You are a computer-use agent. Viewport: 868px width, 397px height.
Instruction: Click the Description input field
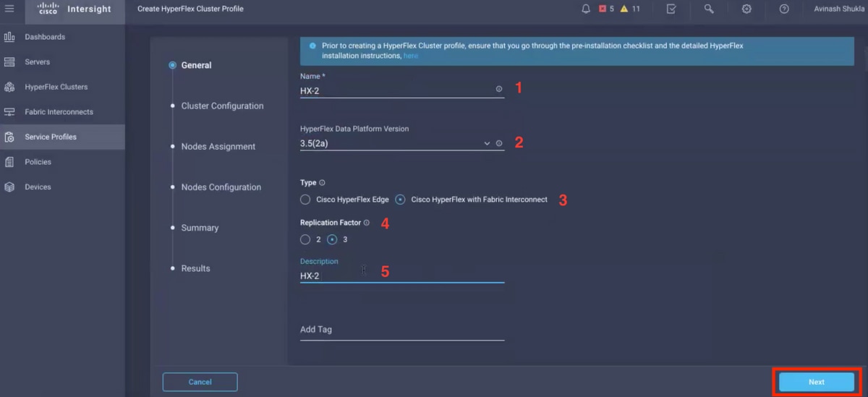(x=402, y=276)
